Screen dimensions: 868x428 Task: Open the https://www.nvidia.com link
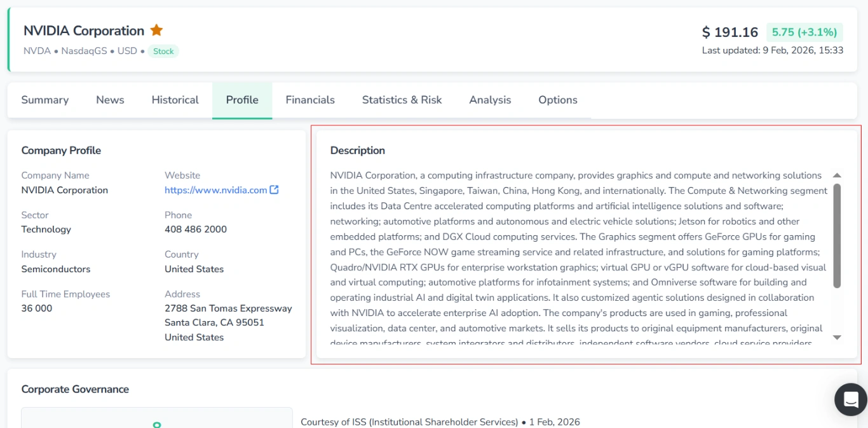pyautogui.click(x=216, y=189)
